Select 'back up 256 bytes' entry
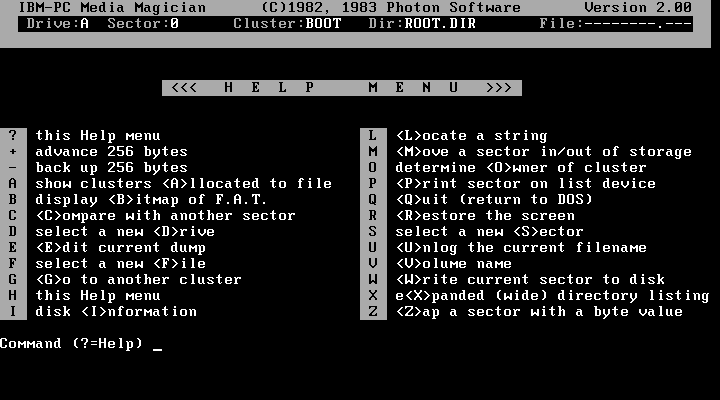The image size is (720, 400). click(112, 168)
